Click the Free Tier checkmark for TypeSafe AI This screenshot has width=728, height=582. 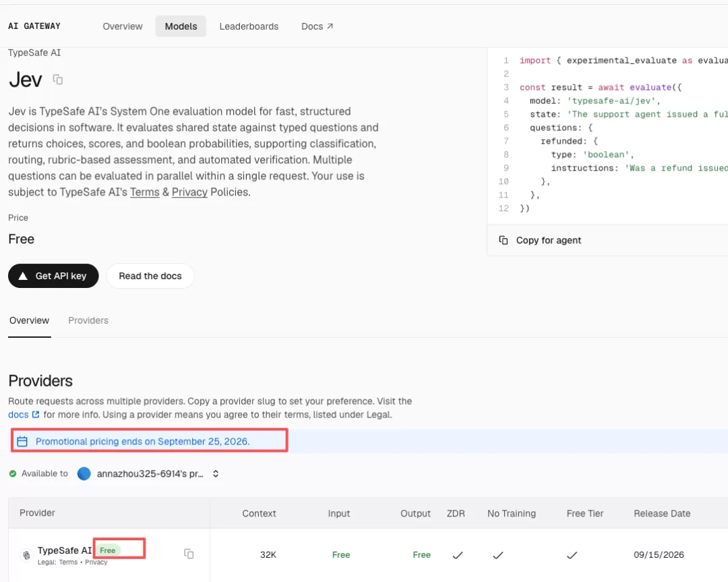pyautogui.click(x=572, y=554)
